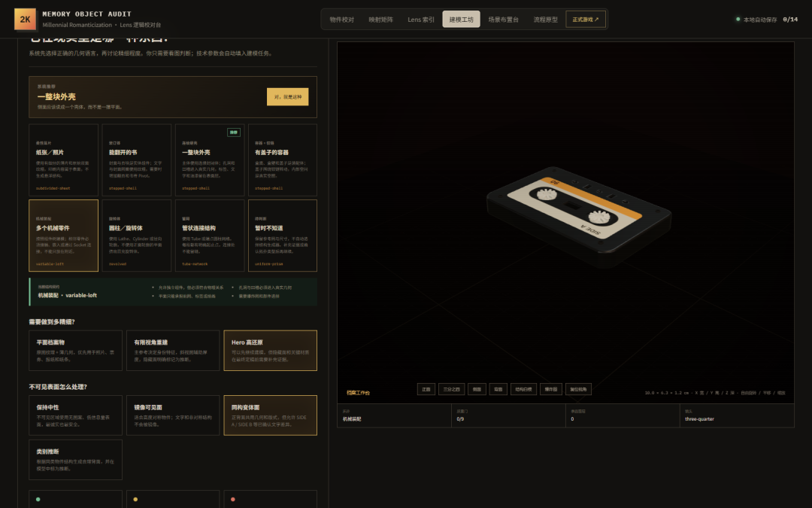The width and height of the screenshot is (812, 508).
Task: Switch viewport to 侧面 view
Action: tap(477, 389)
